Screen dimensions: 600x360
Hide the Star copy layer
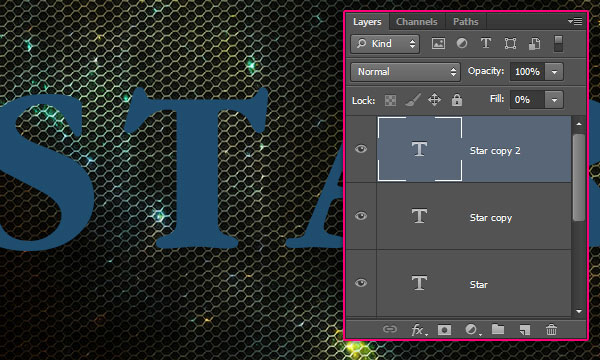(x=361, y=216)
